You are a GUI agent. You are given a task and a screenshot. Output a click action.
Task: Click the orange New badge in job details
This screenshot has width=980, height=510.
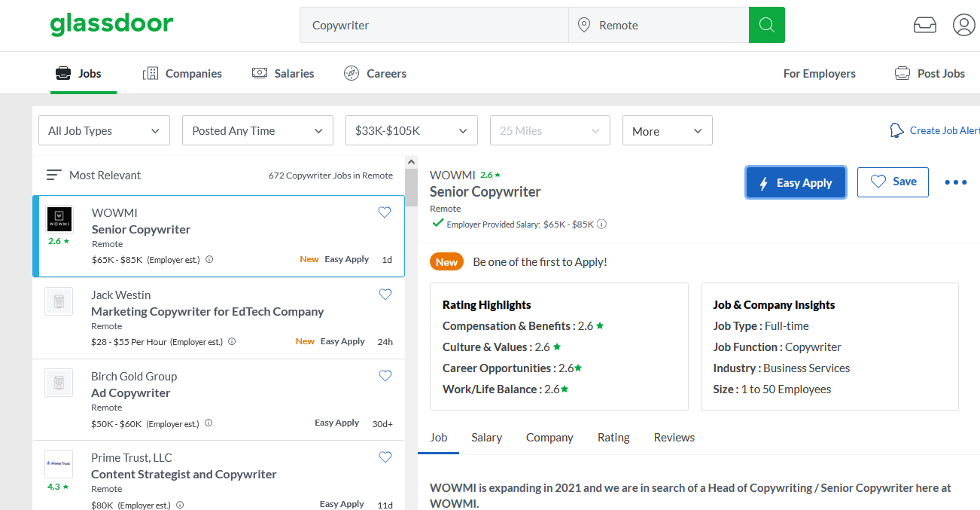pyautogui.click(x=446, y=261)
